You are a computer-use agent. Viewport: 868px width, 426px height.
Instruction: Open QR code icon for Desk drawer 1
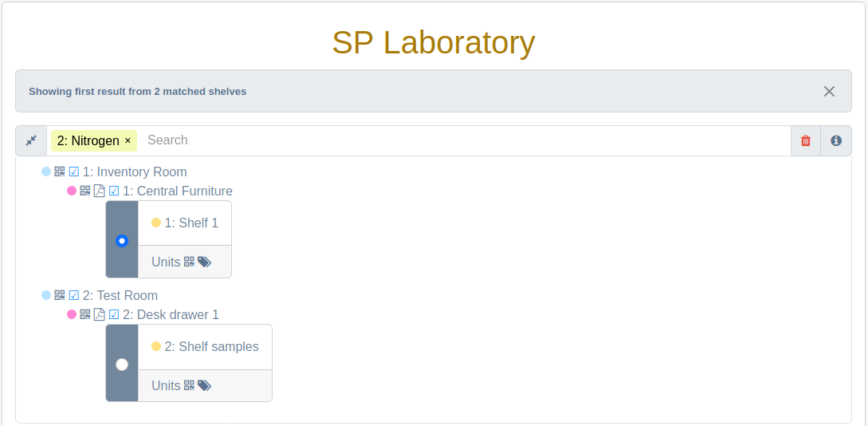pos(85,314)
